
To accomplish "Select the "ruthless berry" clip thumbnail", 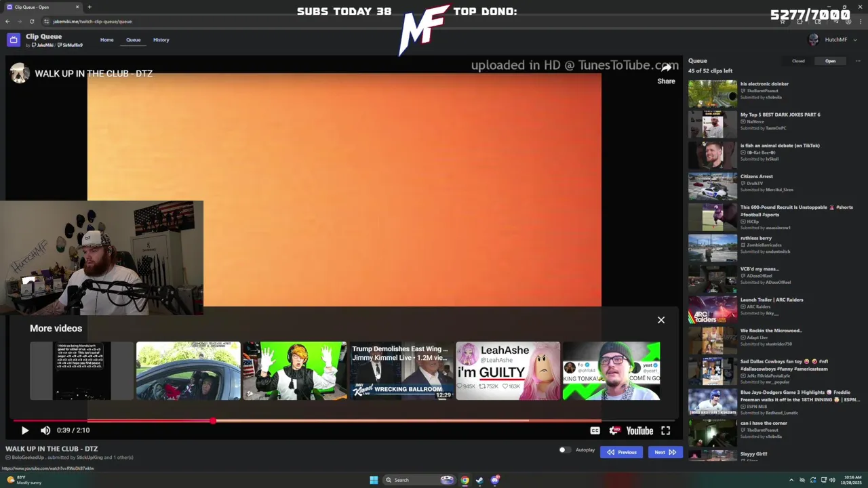I will [x=713, y=248].
